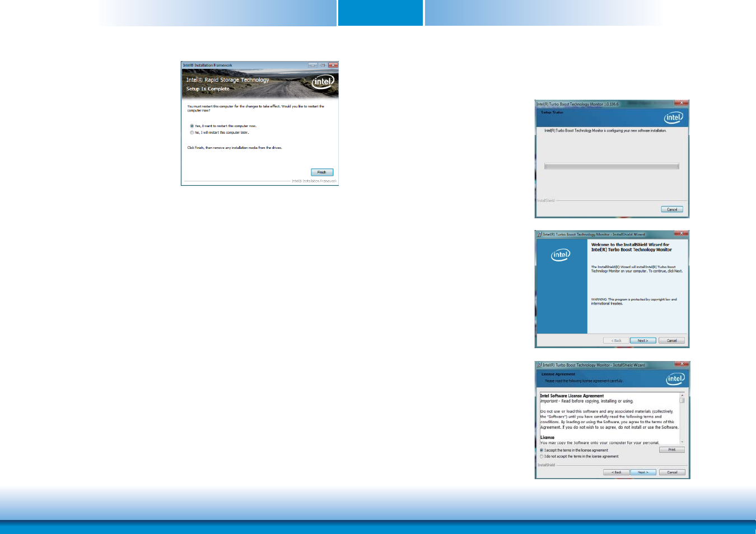The image size is (756, 534).
Task: Click Next in the Welcome InstallShield Wizard
Action: point(643,340)
